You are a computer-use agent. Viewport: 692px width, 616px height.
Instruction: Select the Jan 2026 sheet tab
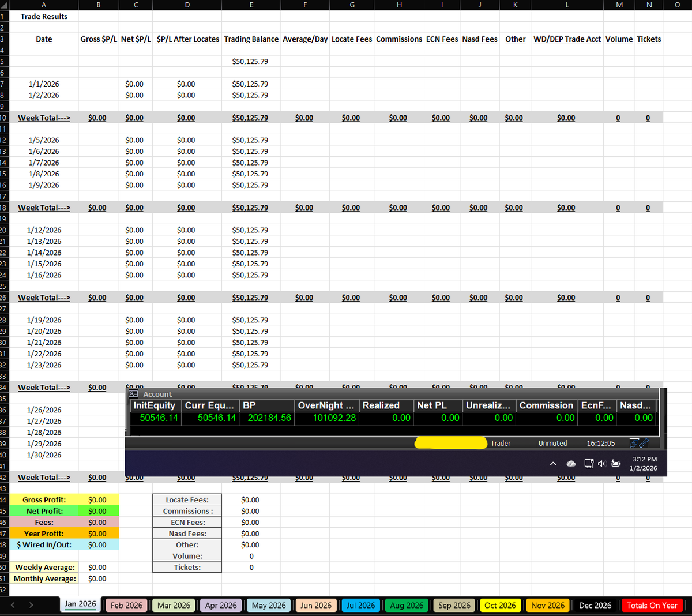(x=80, y=604)
